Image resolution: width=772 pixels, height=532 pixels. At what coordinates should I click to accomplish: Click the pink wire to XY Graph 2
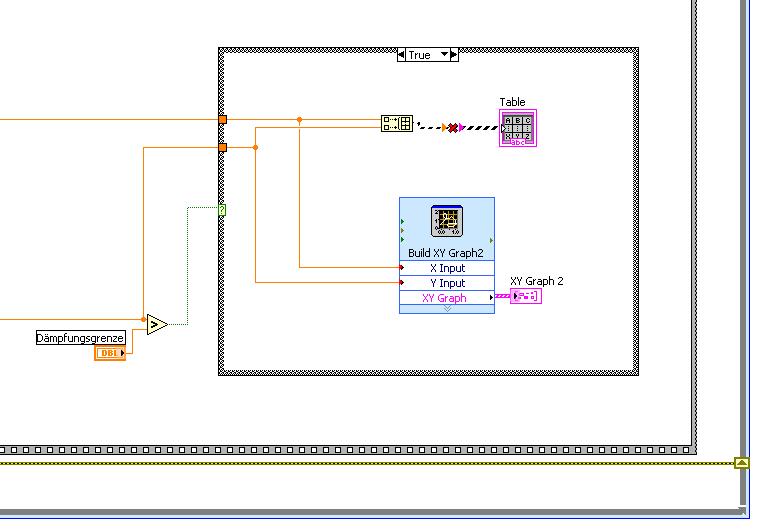502,296
